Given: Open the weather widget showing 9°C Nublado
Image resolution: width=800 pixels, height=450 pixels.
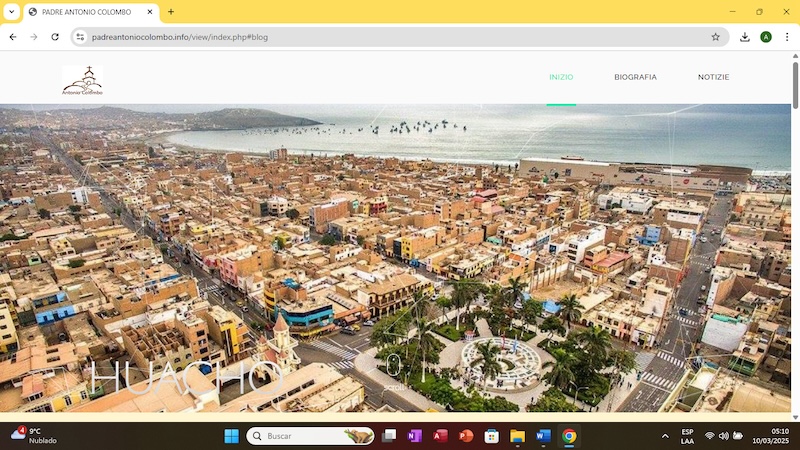Looking at the screenshot, I should coord(34,436).
